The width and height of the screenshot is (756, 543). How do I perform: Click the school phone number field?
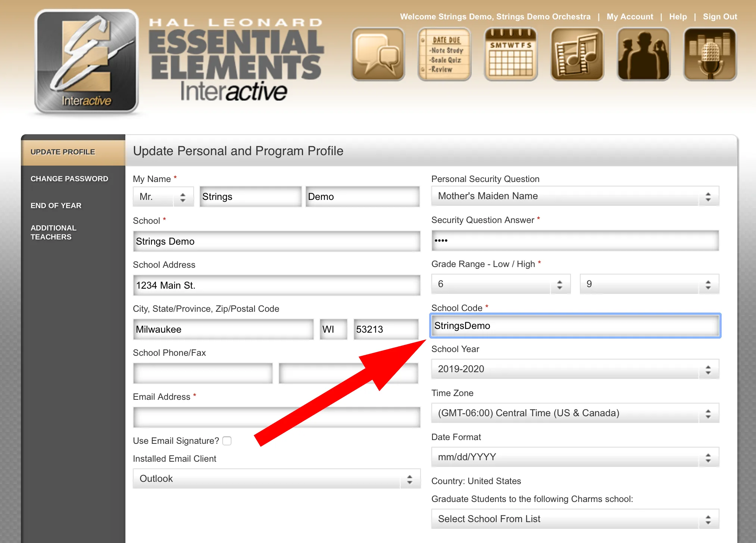[203, 373]
